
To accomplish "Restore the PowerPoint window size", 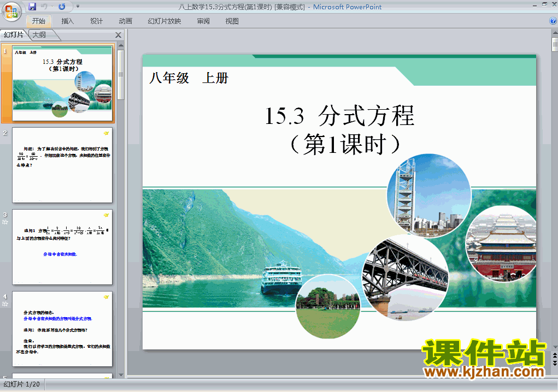I will 544,4.
